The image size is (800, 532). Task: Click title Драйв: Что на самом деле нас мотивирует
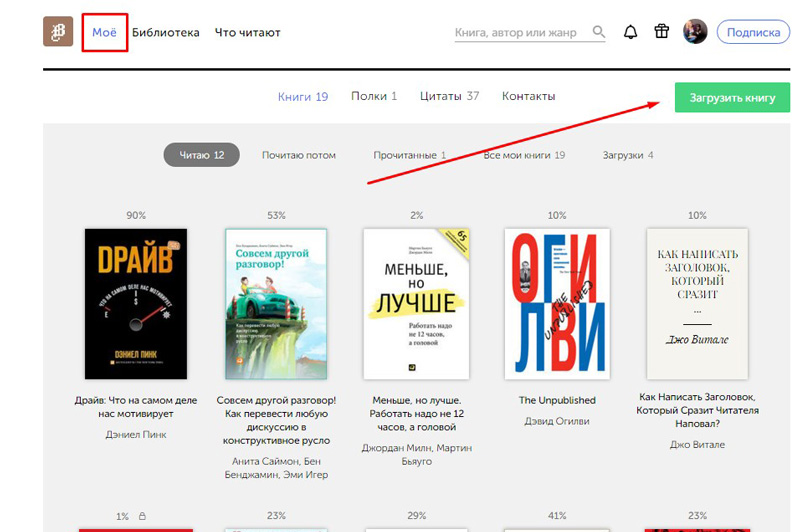136,407
